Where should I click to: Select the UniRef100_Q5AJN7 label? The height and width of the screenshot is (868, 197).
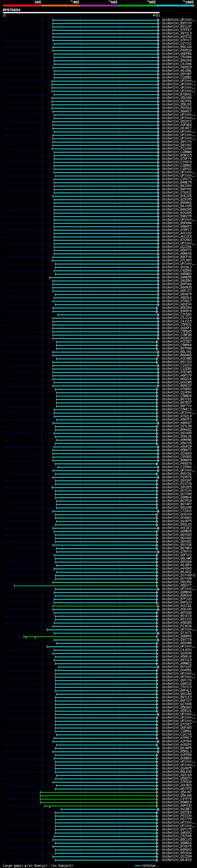point(177,792)
